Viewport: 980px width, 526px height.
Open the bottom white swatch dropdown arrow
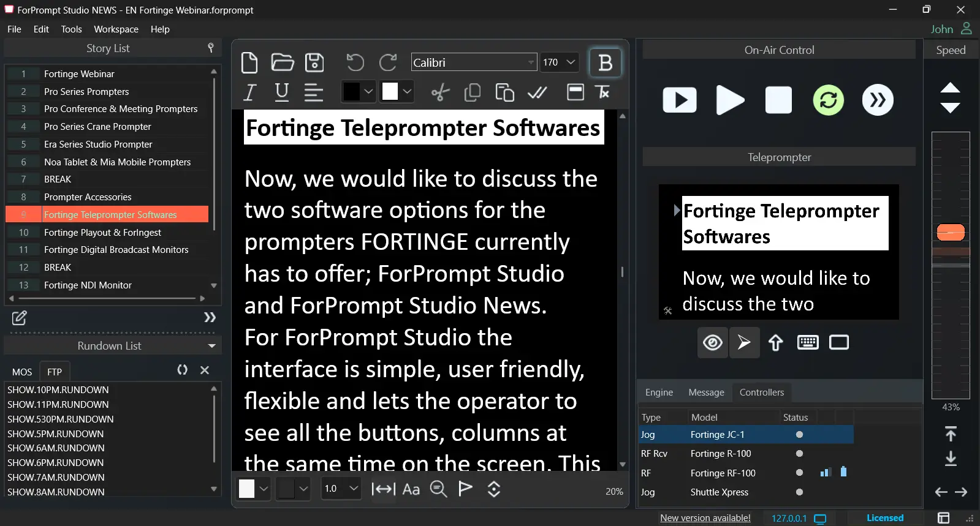264,489
